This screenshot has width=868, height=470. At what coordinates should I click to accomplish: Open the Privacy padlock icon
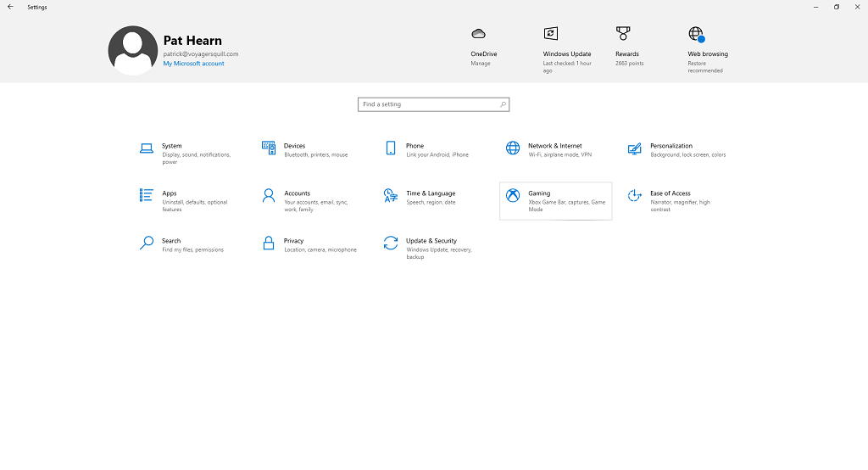(269, 243)
